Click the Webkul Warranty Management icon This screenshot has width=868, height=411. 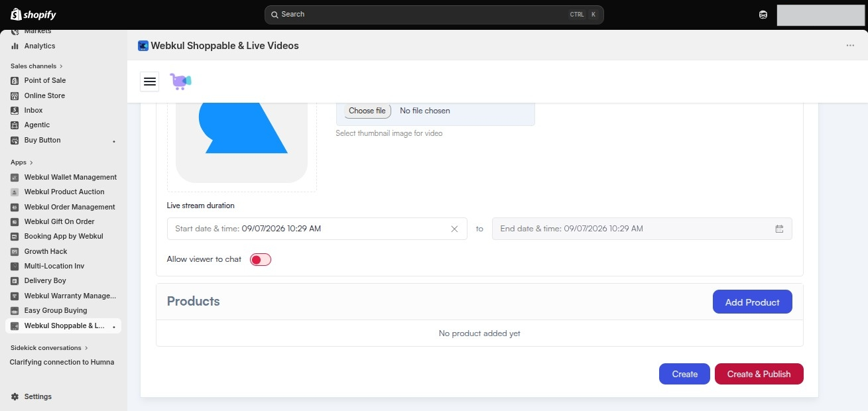15,296
